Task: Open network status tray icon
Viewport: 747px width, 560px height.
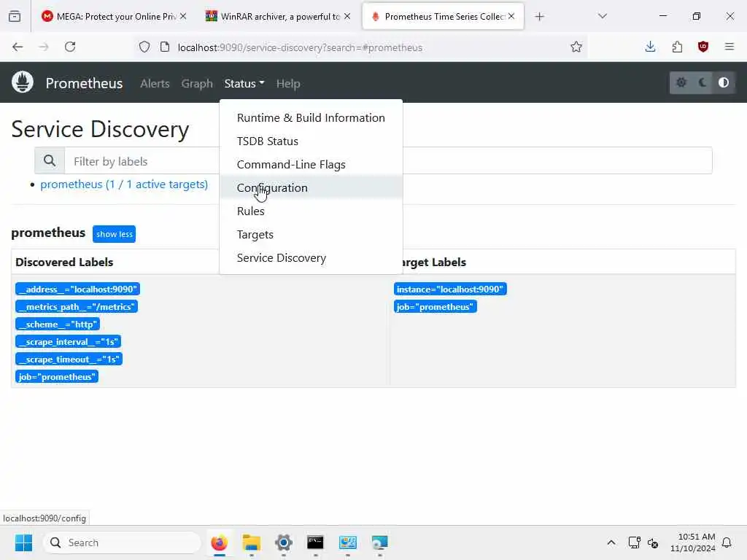Action: [x=634, y=542]
